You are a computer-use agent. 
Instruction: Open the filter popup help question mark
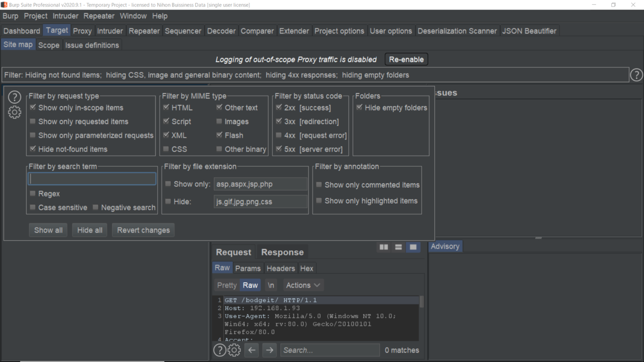coord(14,97)
